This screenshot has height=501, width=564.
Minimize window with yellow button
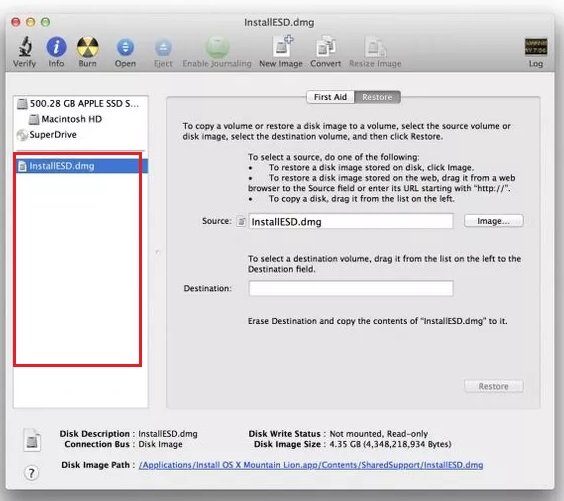coord(31,22)
